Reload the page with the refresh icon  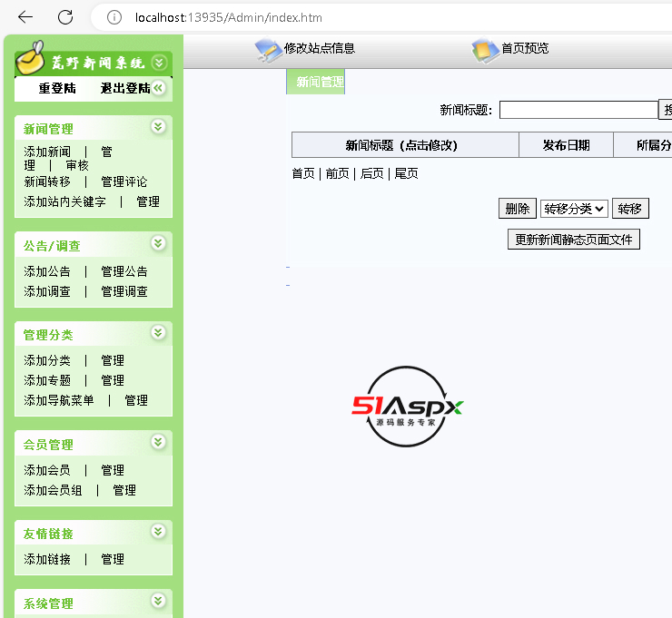pyautogui.click(x=65, y=17)
